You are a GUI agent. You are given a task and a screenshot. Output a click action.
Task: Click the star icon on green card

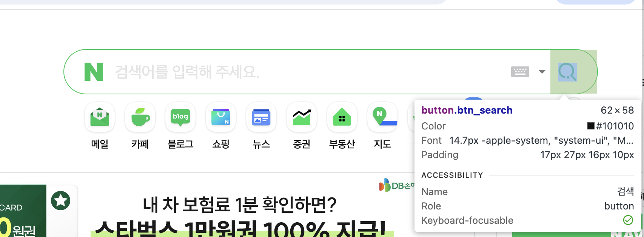(61, 200)
